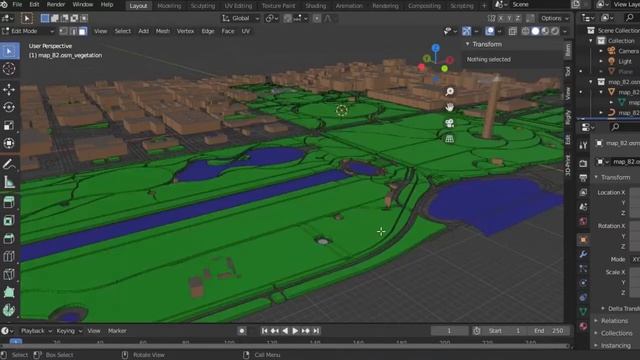Open the timeline Keying popover
Image resolution: width=640 pixels, height=360 pixels.
click(x=69, y=331)
